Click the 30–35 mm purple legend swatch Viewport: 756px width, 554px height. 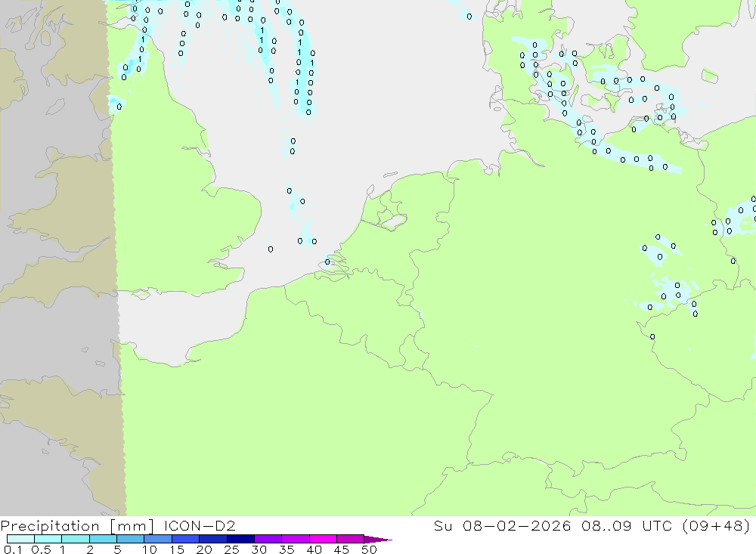268,539
